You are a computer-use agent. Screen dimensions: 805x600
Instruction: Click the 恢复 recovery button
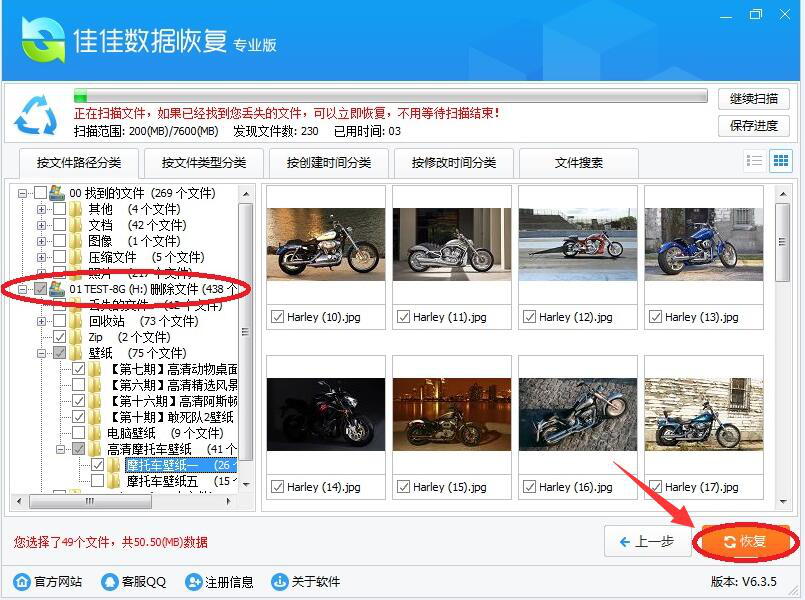745,541
